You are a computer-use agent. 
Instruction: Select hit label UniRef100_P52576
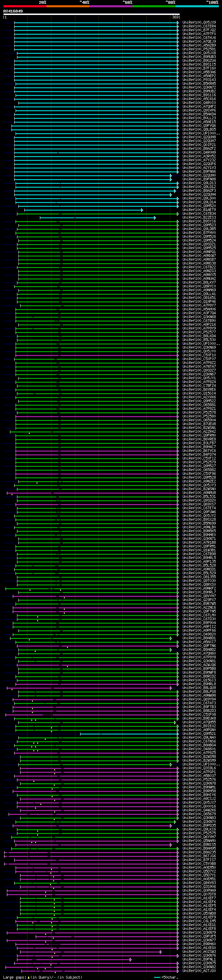[199, 779]
